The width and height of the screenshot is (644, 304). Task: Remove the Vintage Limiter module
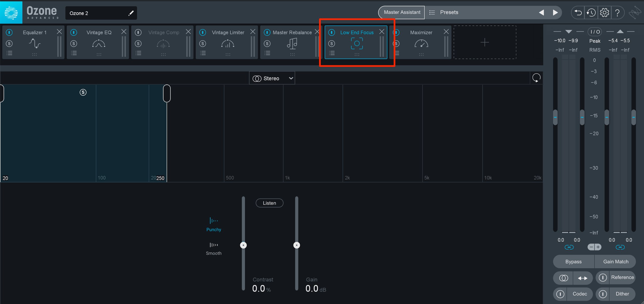click(x=253, y=32)
